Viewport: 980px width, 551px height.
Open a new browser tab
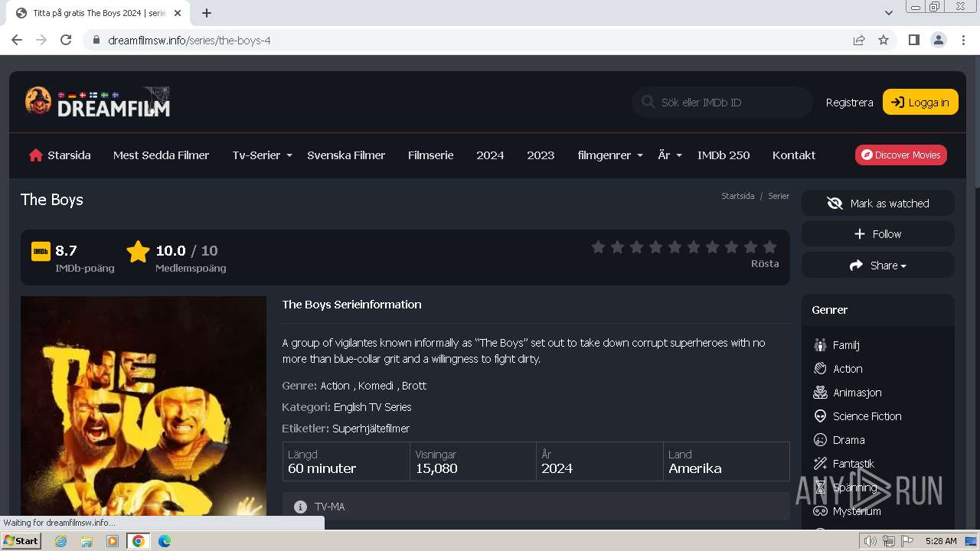[x=206, y=13]
